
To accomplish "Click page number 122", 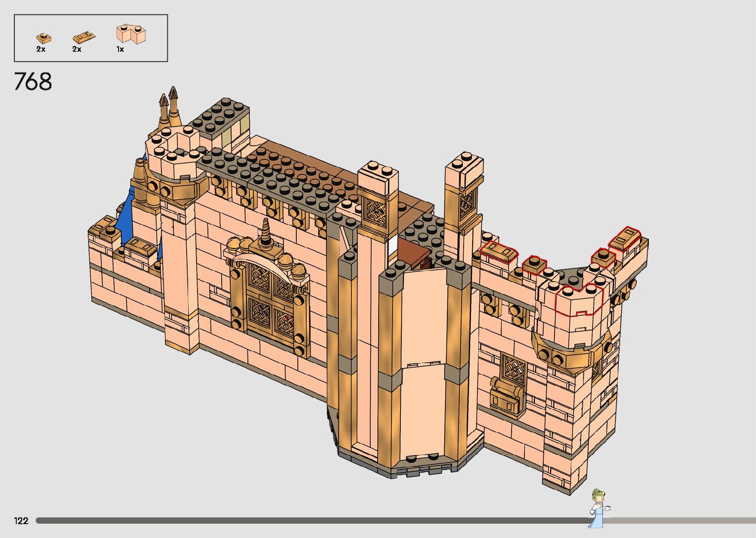I will 21,521.
